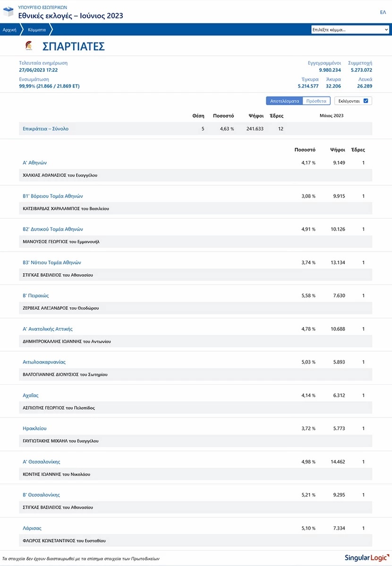This screenshot has height=566, width=392.
Task: Go to Αρχική in breadcrumb
Action: tap(9, 30)
